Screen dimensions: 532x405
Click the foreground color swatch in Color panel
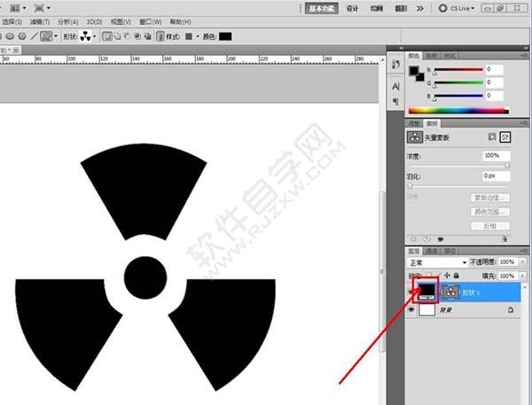point(413,71)
